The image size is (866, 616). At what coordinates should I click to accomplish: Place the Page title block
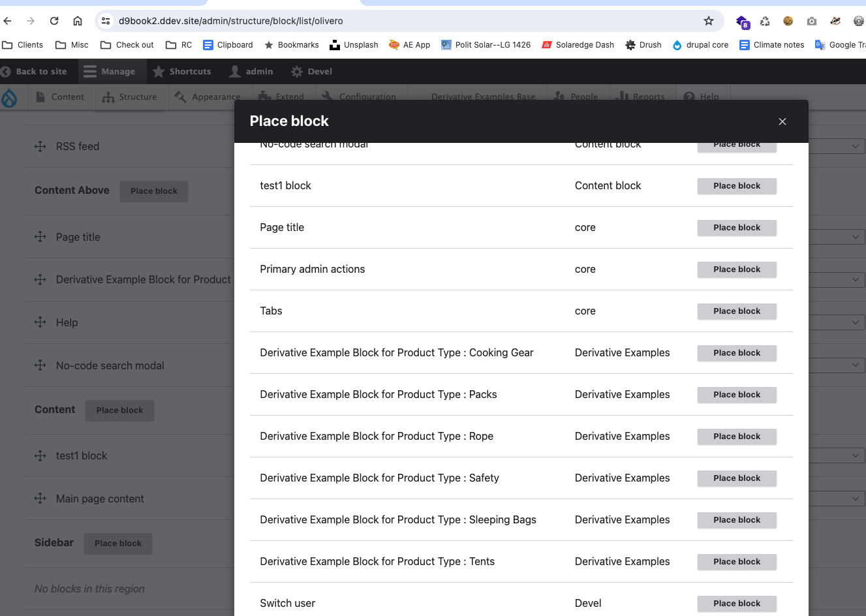coord(737,228)
